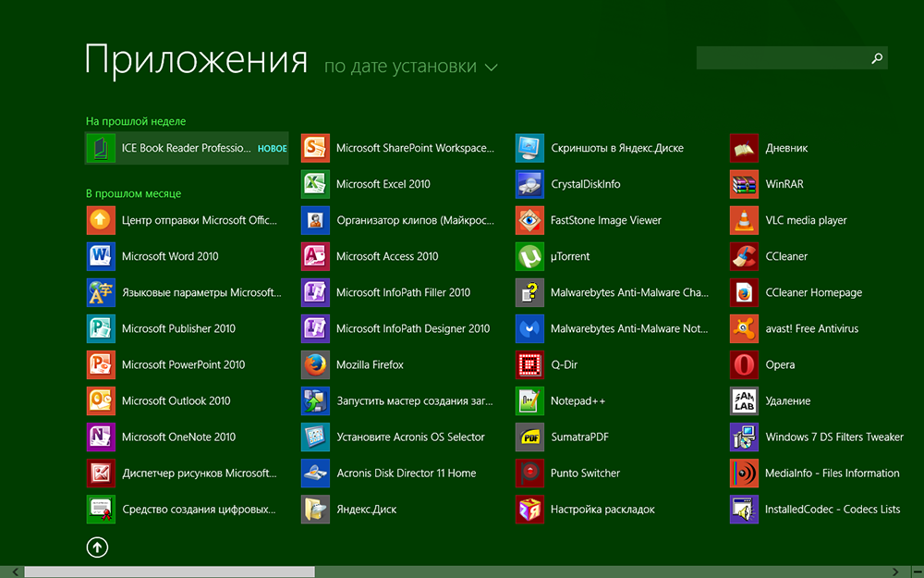Open Microsoft Excel 2010 icon

315,184
